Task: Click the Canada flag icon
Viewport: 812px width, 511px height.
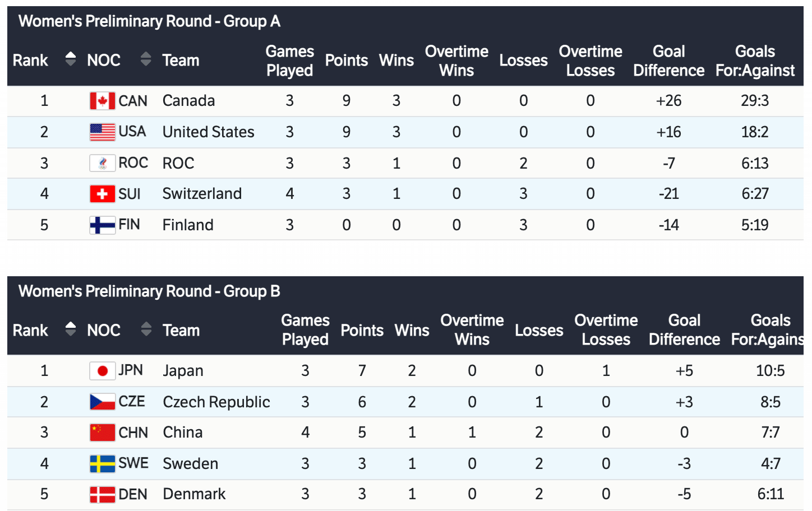Action: coord(102,101)
